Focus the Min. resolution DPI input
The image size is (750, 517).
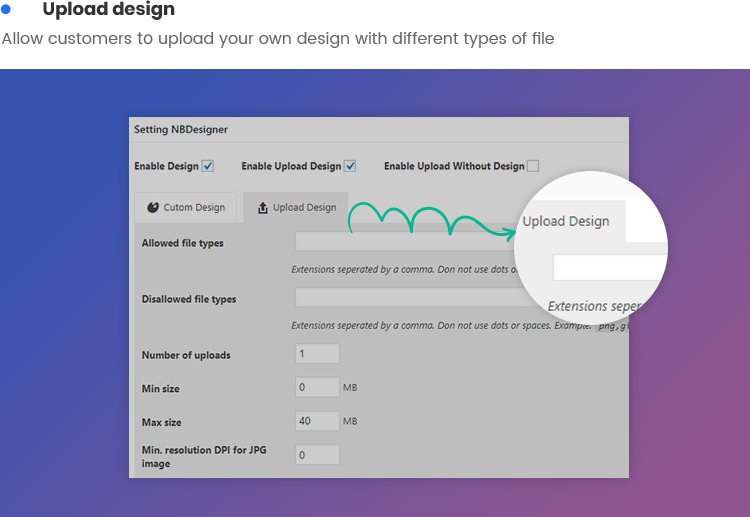318,455
